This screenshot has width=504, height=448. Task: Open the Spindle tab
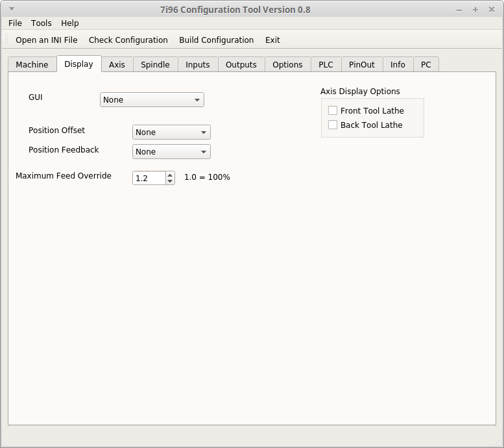coord(155,65)
